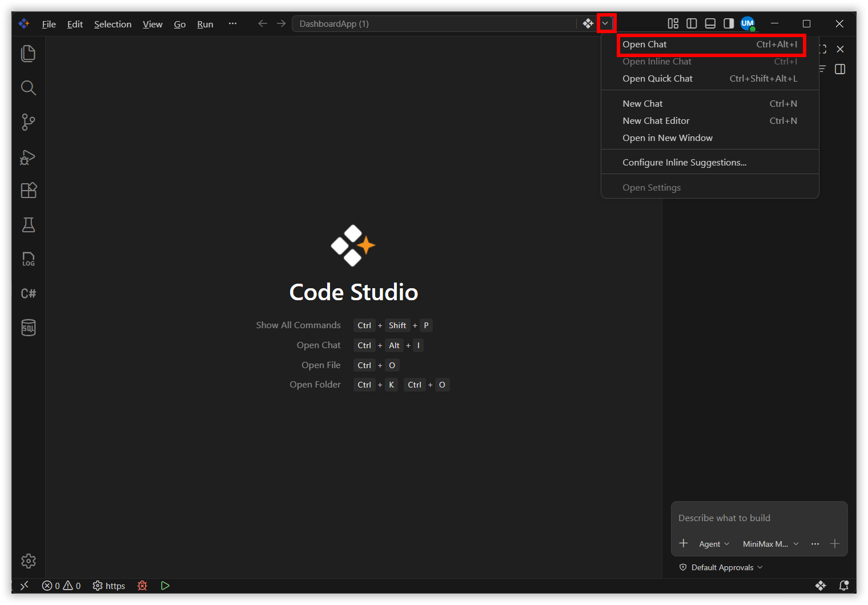Open the Selection menu

pos(112,24)
